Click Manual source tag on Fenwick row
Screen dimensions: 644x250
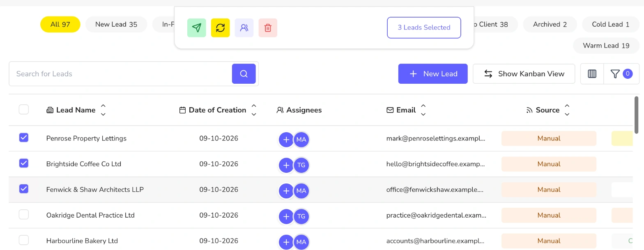tap(549, 190)
